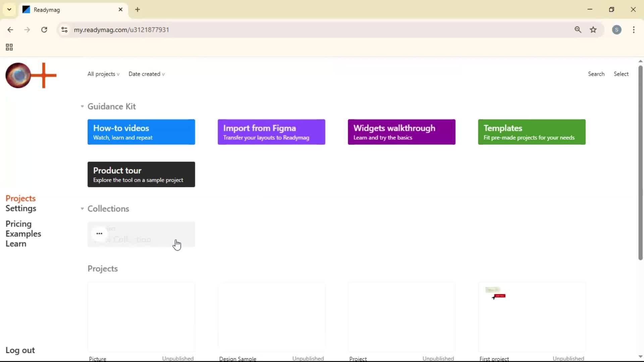Open Chrome's three-dot menu
This screenshot has height=362, width=644.
coord(634,30)
